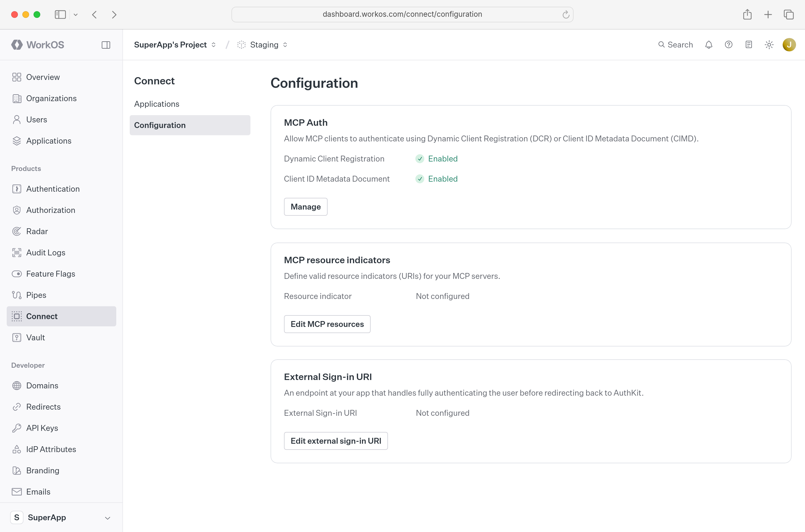Click the Emails envelope icon
805x532 pixels.
[16, 492]
